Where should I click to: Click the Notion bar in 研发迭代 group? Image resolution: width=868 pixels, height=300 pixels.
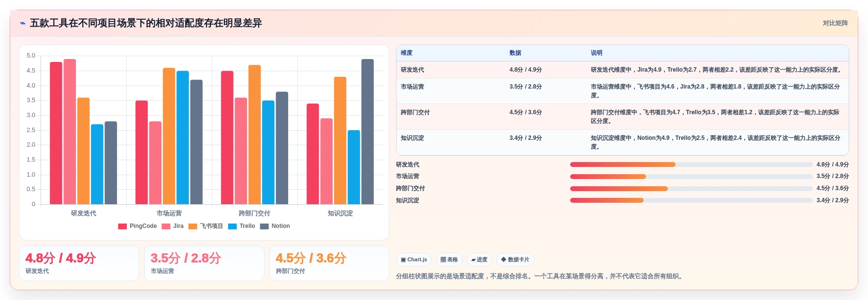pos(111,163)
